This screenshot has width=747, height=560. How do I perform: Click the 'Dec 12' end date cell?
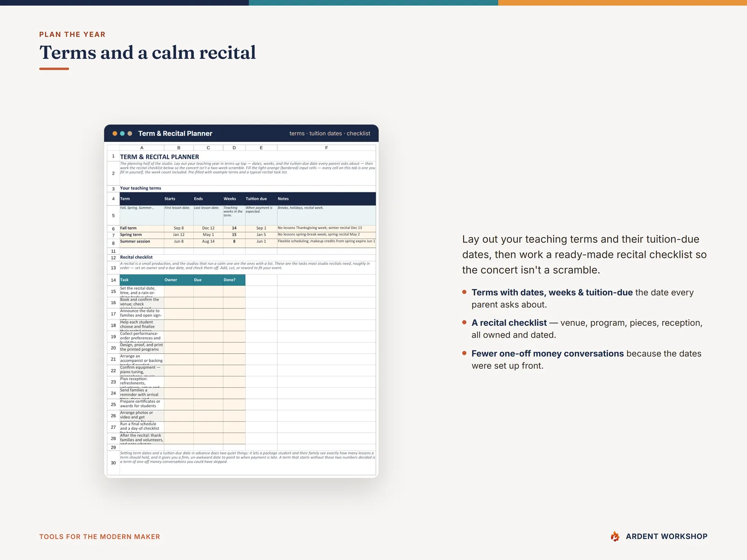pyautogui.click(x=208, y=228)
